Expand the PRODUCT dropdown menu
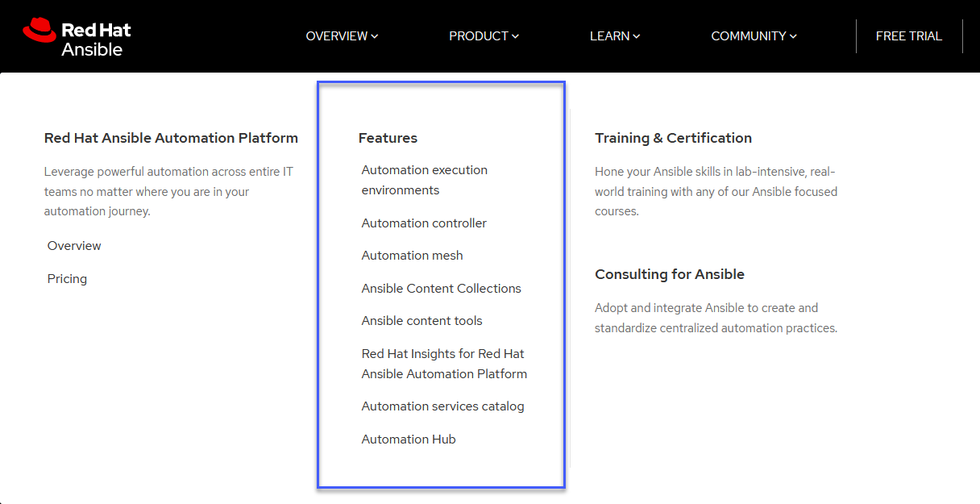The height and width of the screenshot is (504, 980). click(484, 35)
